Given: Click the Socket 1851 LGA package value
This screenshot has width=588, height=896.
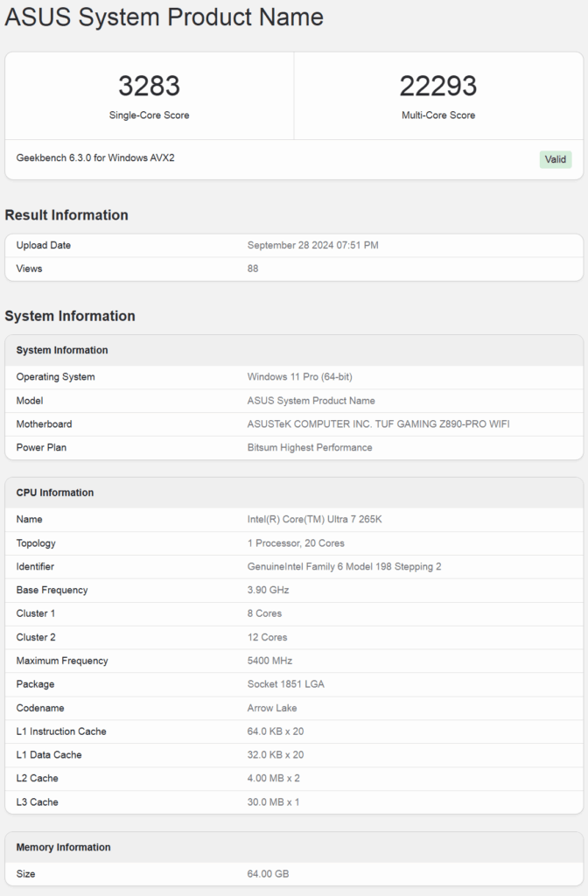Looking at the screenshot, I should point(286,684).
